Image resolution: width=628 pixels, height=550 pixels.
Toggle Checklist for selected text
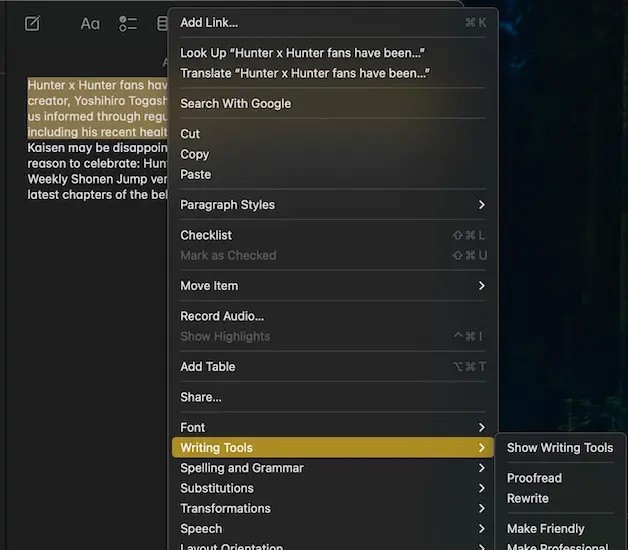point(206,235)
